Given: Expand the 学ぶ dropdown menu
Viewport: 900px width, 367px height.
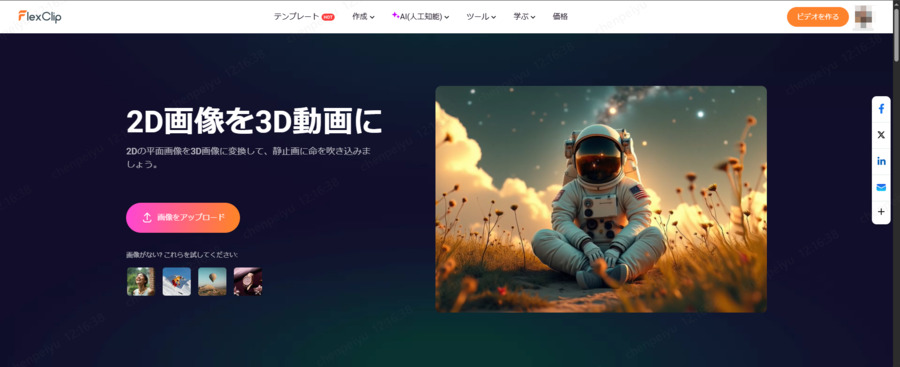Looking at the screenshot, I should click(x=524, y=17).
